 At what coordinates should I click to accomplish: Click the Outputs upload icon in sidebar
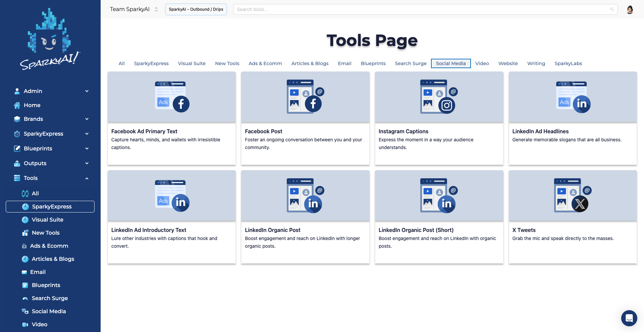tap(17, 163)
